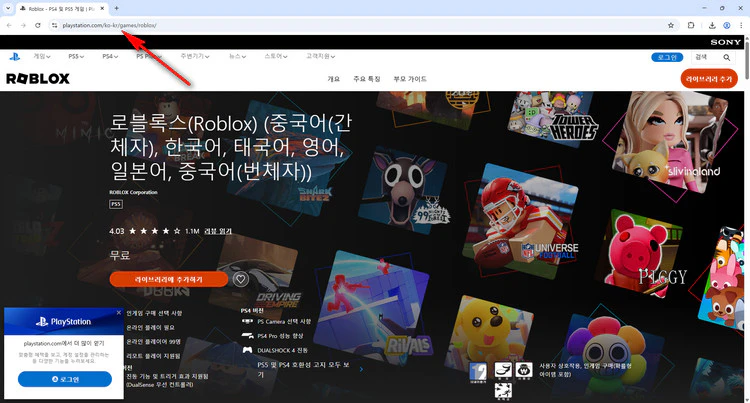Open the browser downloads icon
The image size is (750, 403).
coord(711,24)
